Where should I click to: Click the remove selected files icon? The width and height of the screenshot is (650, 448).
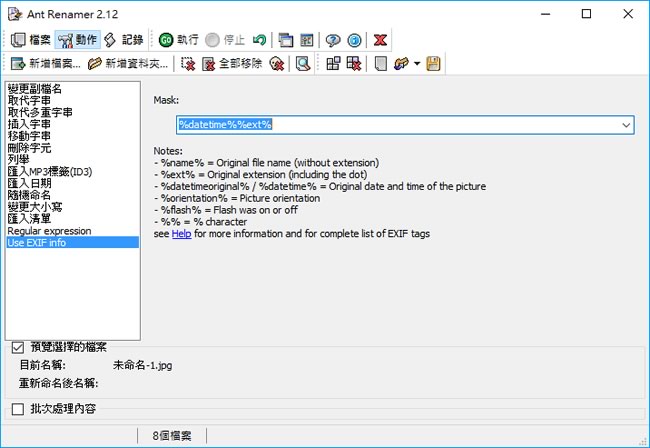188,64
